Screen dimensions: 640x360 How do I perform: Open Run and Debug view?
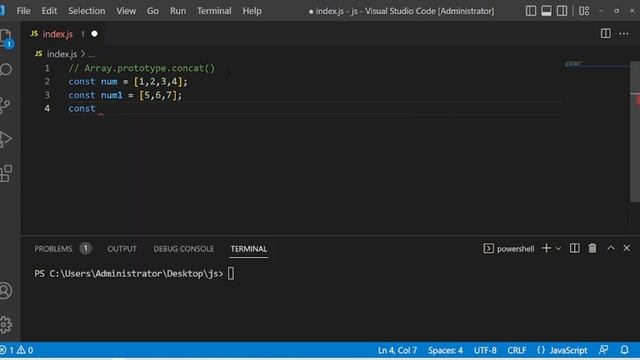coord(5,139)
